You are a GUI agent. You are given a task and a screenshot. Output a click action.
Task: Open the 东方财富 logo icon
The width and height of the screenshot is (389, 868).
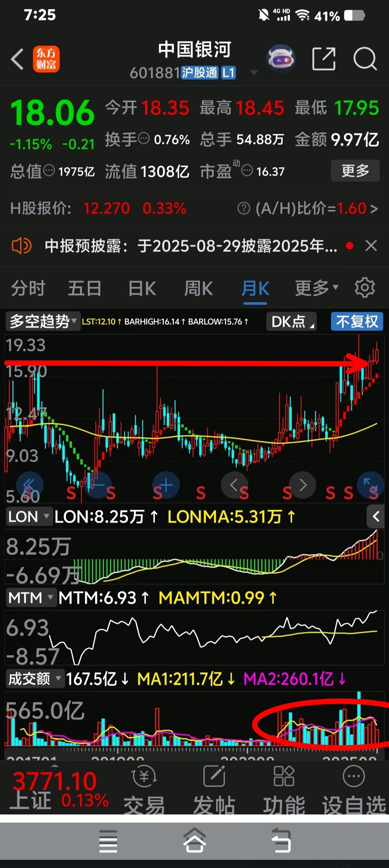(x=46, y=59)
